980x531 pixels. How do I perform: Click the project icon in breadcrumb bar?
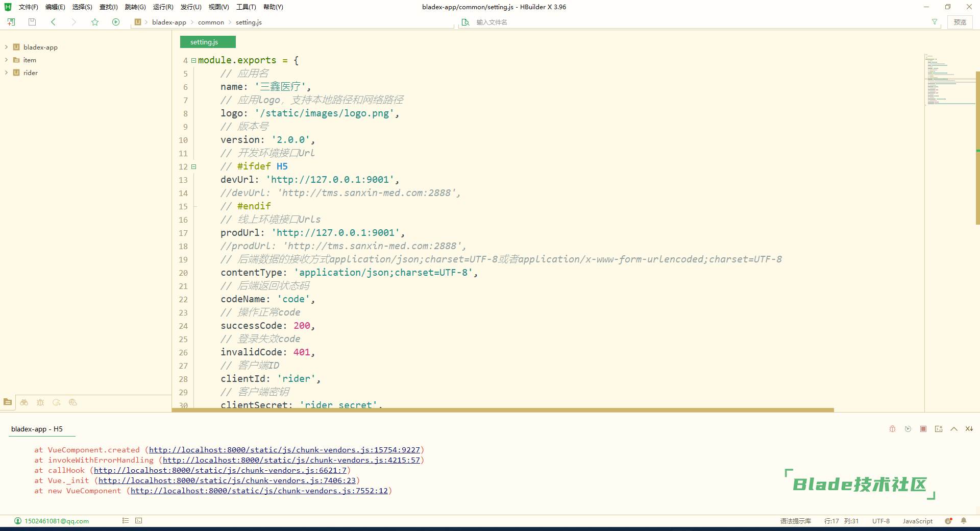coord(138,22)
